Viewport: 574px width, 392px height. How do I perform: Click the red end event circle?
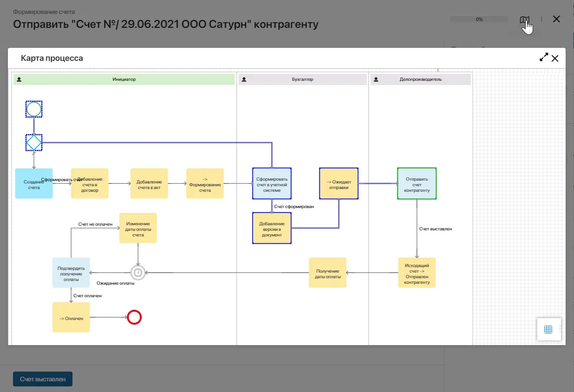(x=134, y=317)
